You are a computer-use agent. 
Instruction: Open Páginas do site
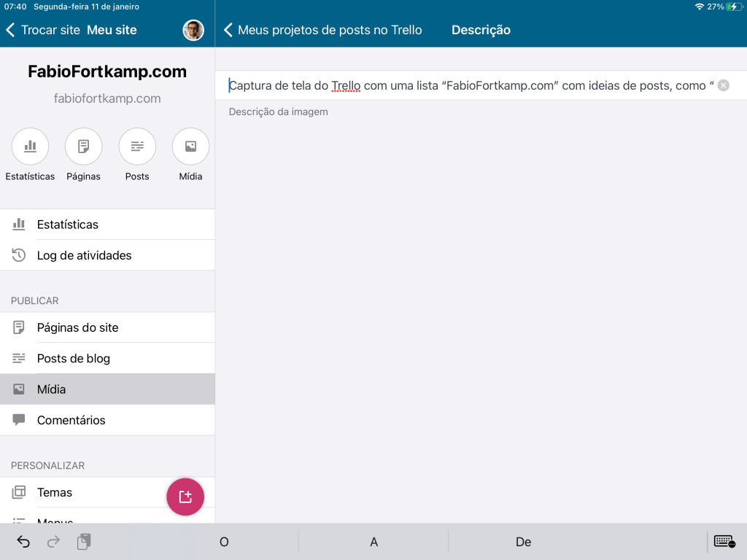(x=77, y=327)
